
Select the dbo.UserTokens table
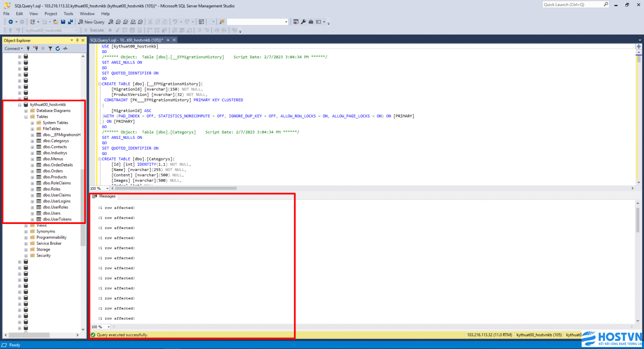(x=57, y=220)
